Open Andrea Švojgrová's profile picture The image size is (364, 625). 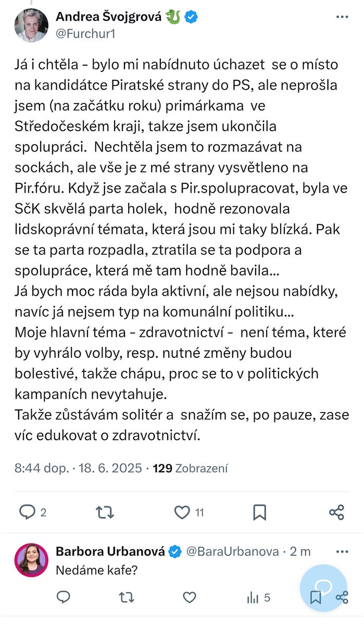tap(31, 25)
